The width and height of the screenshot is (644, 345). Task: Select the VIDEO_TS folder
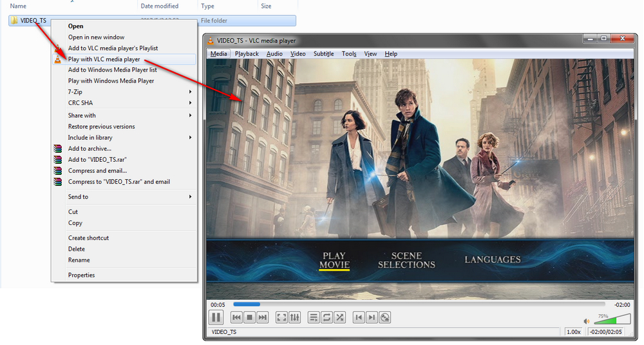point(152,21)
